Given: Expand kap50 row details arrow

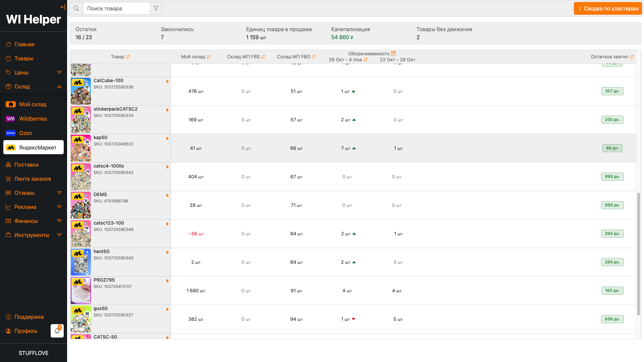Looking at the screenshot, I should 167,138.
